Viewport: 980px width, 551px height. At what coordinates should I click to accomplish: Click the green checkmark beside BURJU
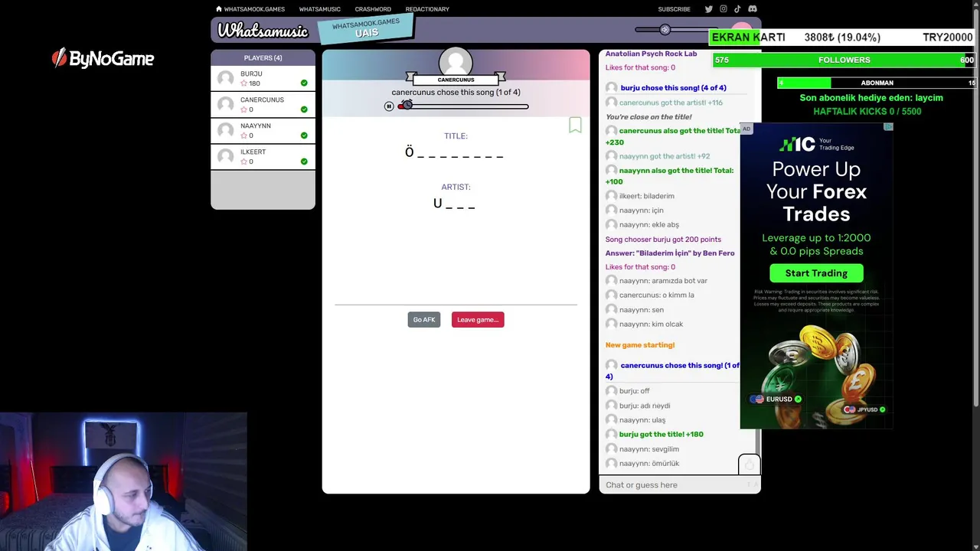tap(304, 83)
